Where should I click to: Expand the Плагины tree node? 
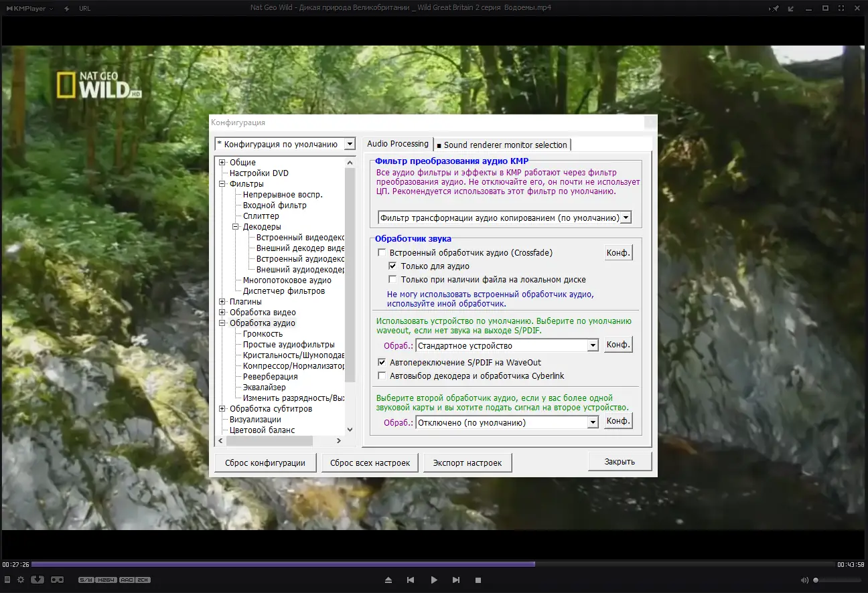coord(222,302)
